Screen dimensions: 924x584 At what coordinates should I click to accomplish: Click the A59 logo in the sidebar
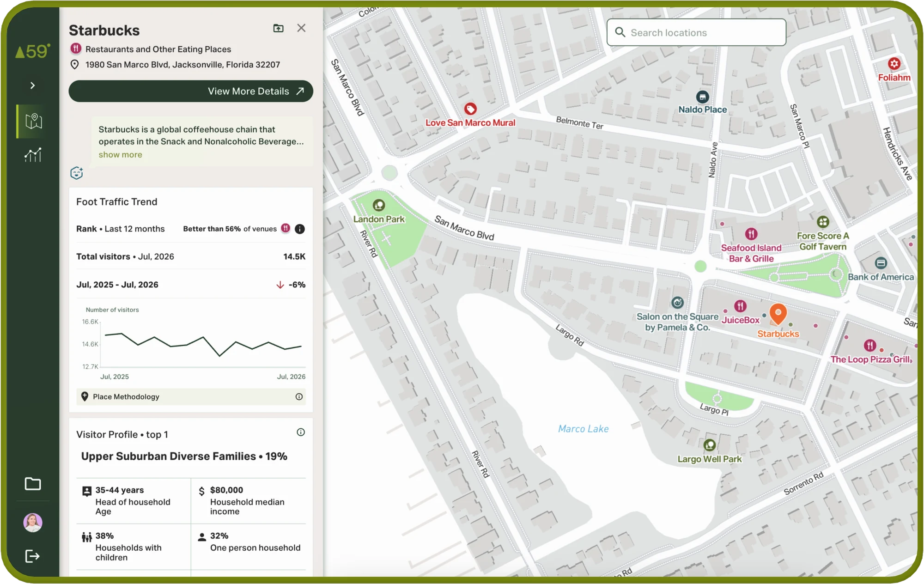click(x=33, y=51)
